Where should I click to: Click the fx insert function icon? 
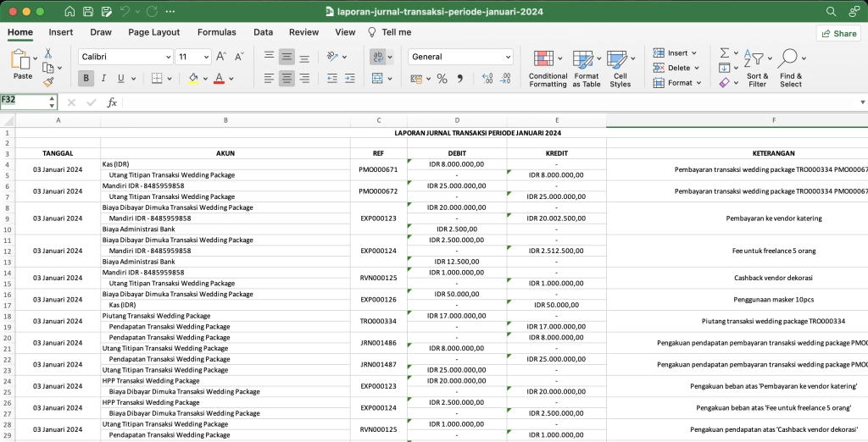pos(112,102)
